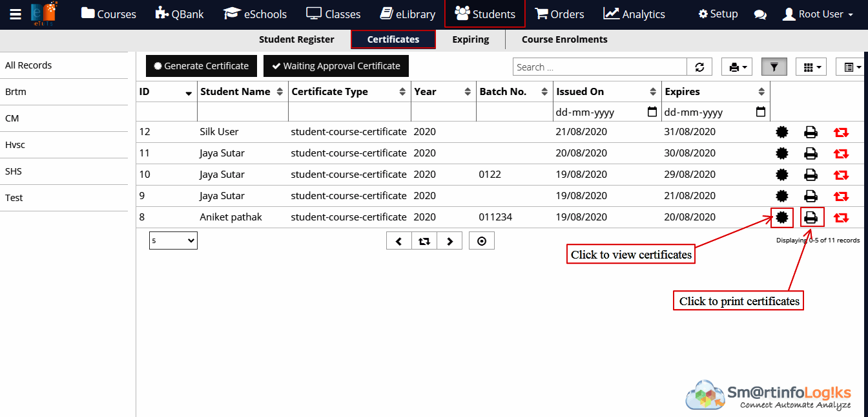Click the Student Name filter field
The image size is (868, 417).
[x=242, y=112]
